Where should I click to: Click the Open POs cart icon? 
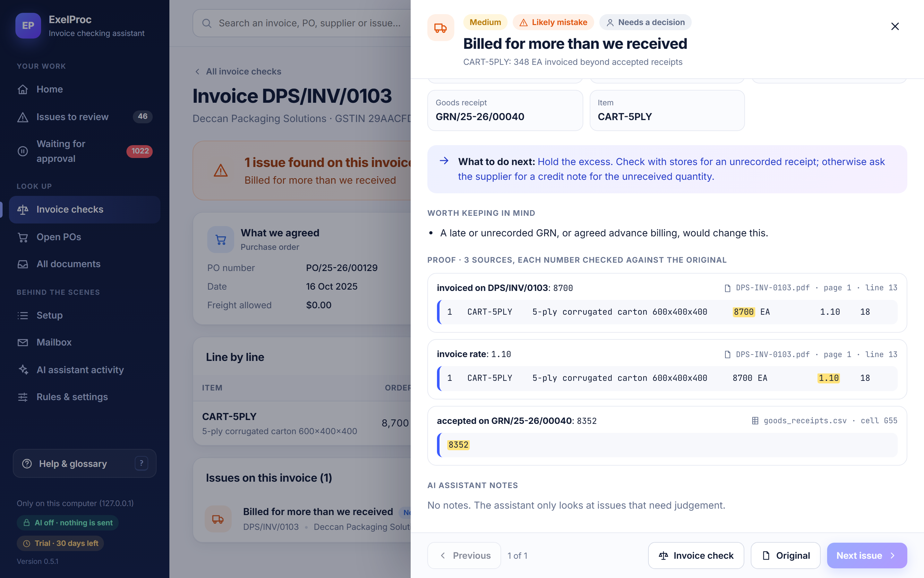[x=22, y=237]
